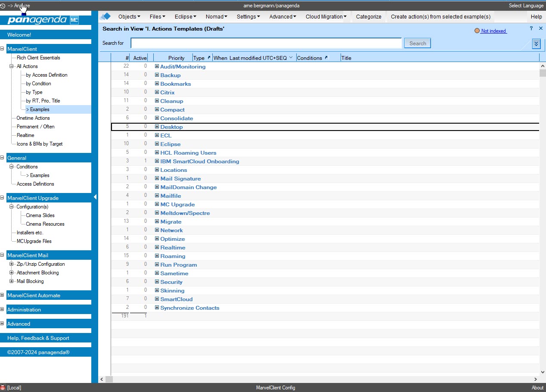Open Rich Client Essentials in sidebar
The height and width of the screenshot is (392, 546).
pyautogui.click(x=38, y=58)
